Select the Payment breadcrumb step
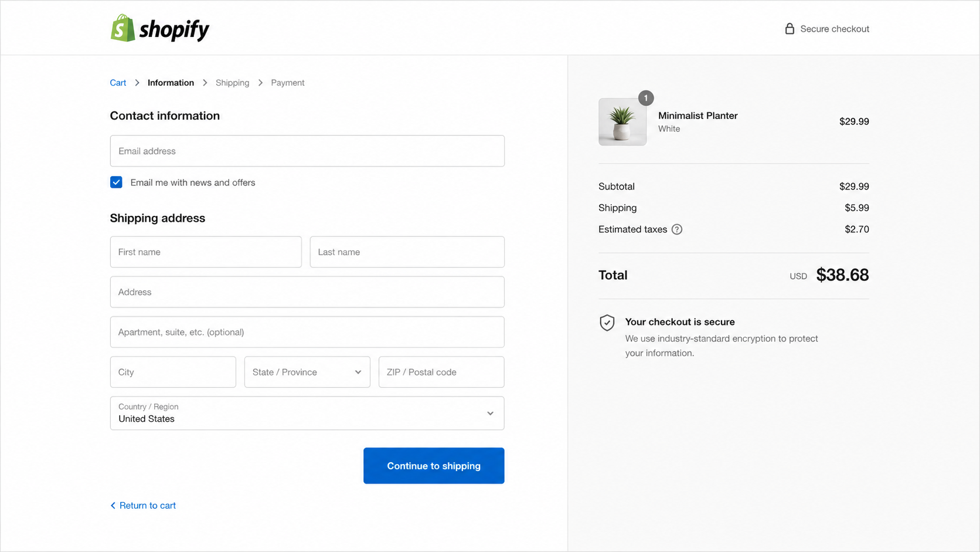 (x=288, y=83)
